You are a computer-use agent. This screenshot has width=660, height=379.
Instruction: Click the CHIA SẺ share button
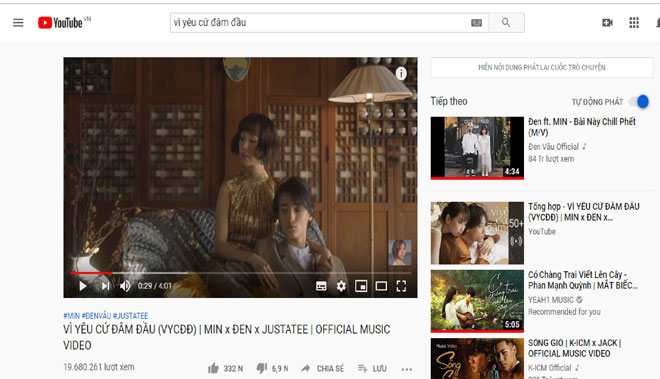click(x=323, y=368)
